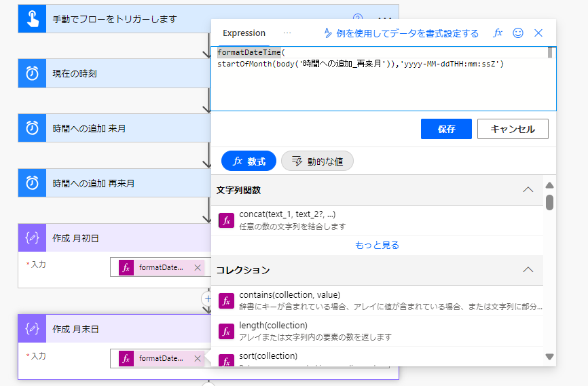The height and width of the screenshot is (386, 588).
Task: Click the fx icon in Expression header
Action: [498, 33]
